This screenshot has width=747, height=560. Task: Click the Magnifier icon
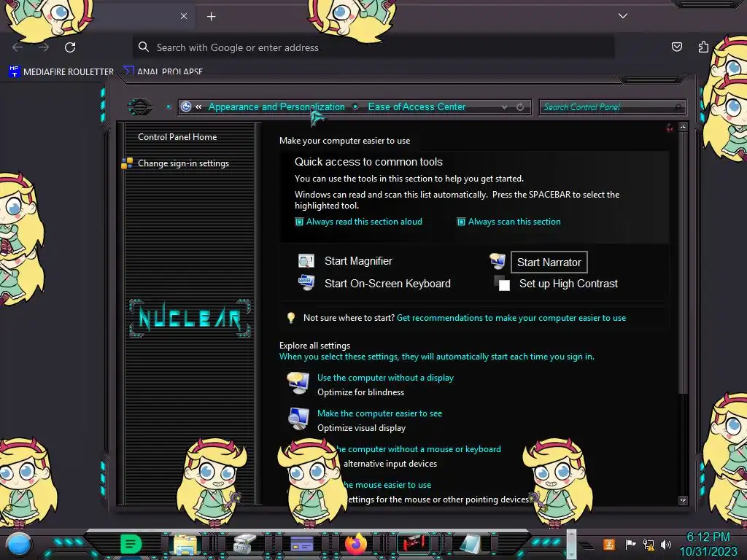(x=306, y=261)
